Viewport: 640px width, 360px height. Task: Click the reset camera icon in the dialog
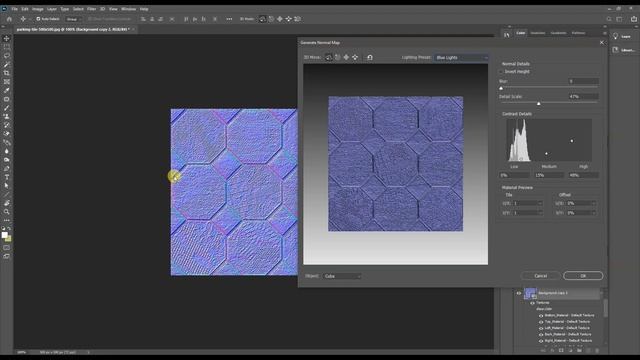(x=370, y=58)
